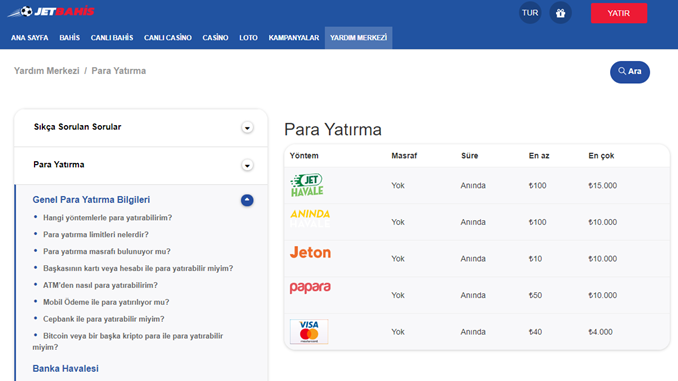Select the Jet Havale payment logo

(x=307, y=185)
